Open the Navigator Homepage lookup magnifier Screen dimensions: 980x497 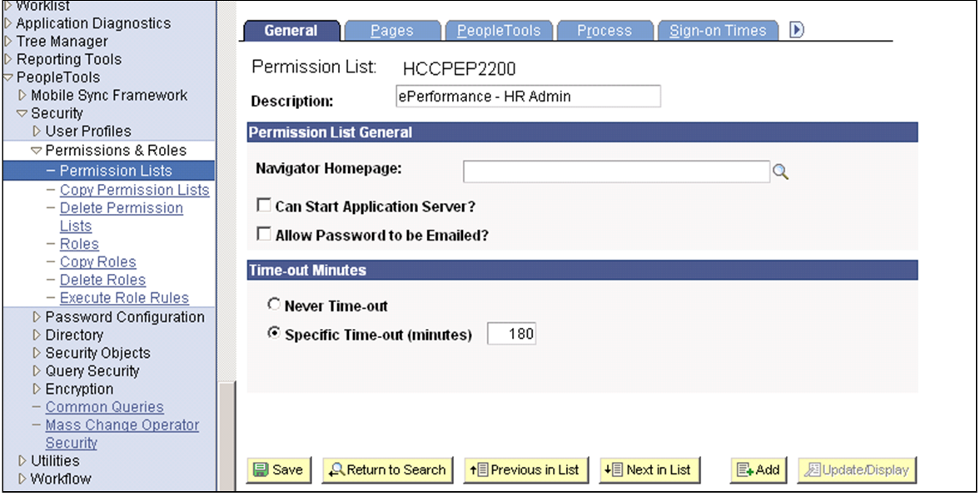click(780, 171)
